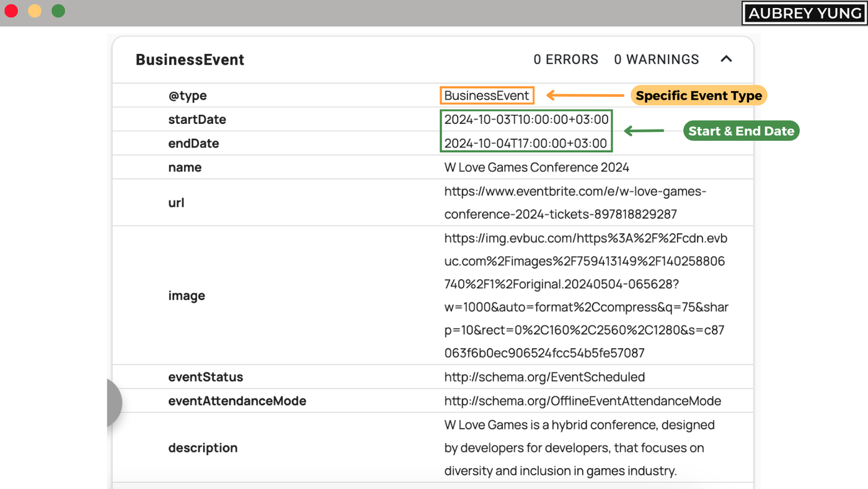Click the 0 ERRORS status indicator

[565, 59]
